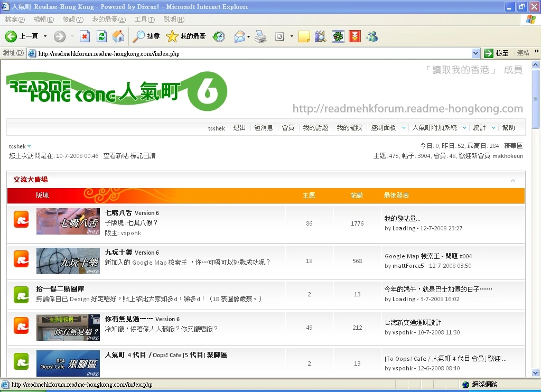Image resolution: width=541 pixels, height=392 pixels.
Task: Click the 七嘴八舌 forum thumbnail image
Action: (x=68, y=221)
